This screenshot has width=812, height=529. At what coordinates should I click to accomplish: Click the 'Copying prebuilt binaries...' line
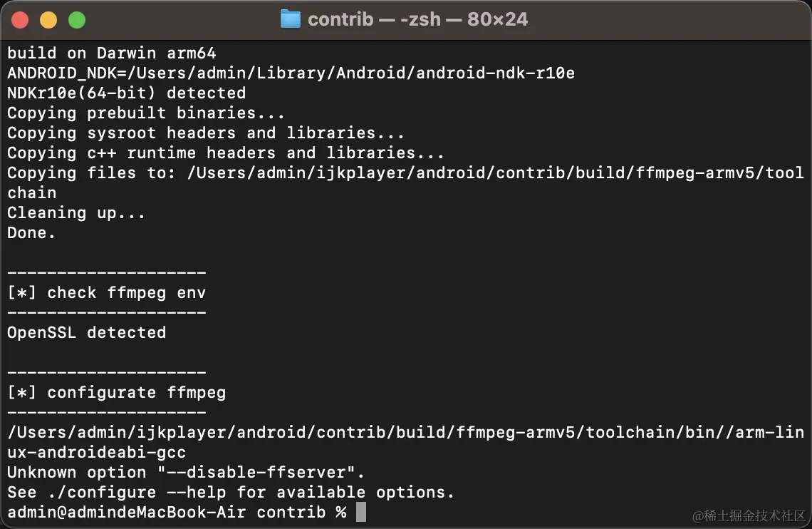[x=146, y=113]
